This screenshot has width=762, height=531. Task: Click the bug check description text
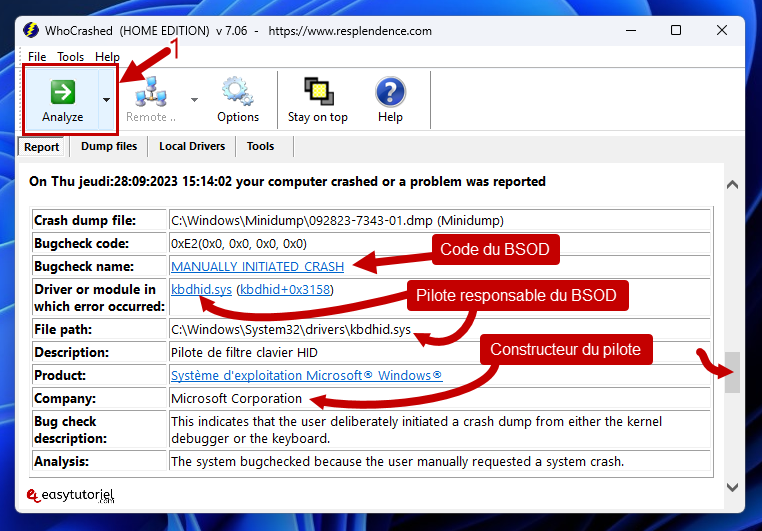pyautogui.click(x=416, y=430)
